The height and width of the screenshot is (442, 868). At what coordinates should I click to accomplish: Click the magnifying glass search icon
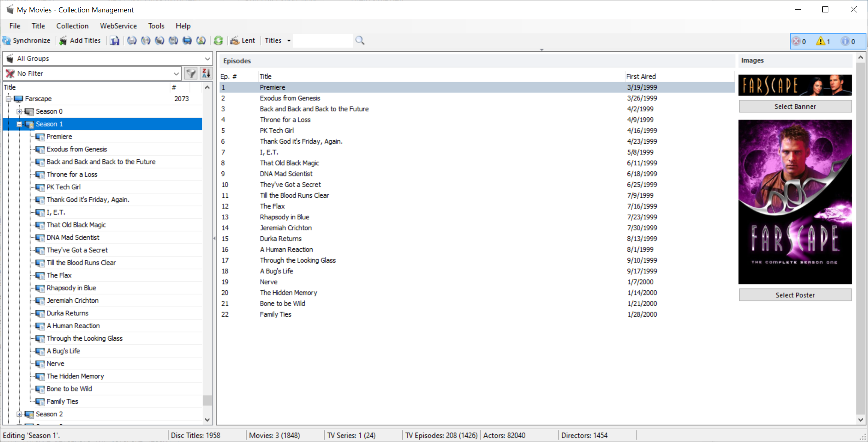(x=360, y=40)
